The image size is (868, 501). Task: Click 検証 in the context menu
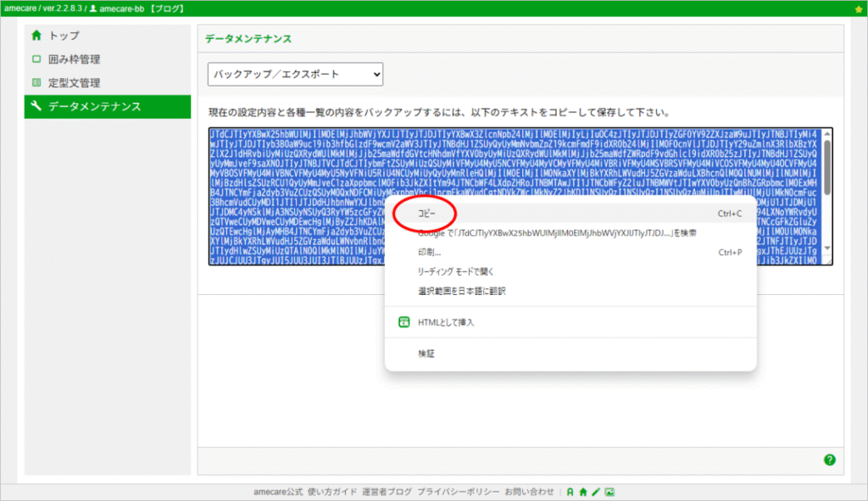[x=426, y=353]
